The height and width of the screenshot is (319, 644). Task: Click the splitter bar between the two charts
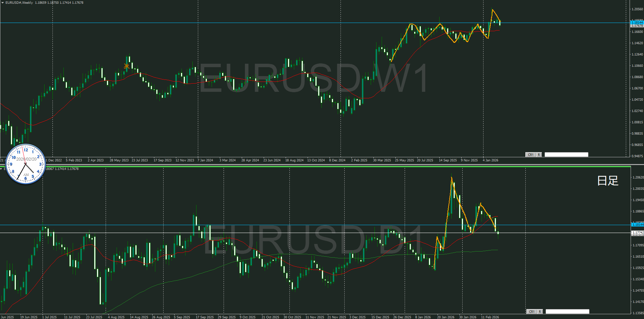[x=309, y=165]
